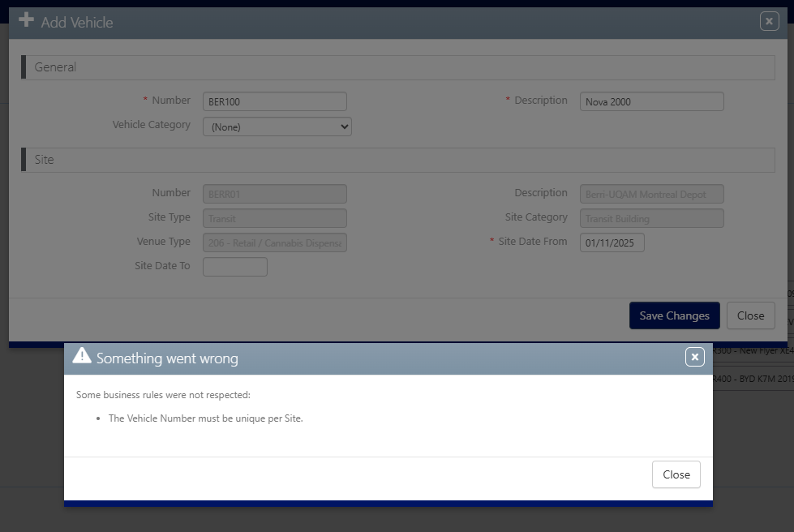Click the Site Category field showing Transit Building

click(651, 218)
